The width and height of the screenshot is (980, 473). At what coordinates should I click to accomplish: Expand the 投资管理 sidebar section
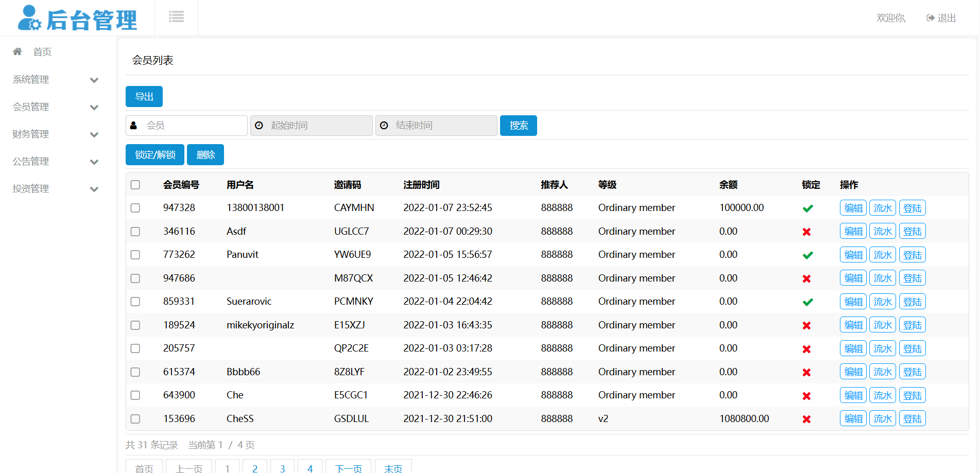pos(94,189)
